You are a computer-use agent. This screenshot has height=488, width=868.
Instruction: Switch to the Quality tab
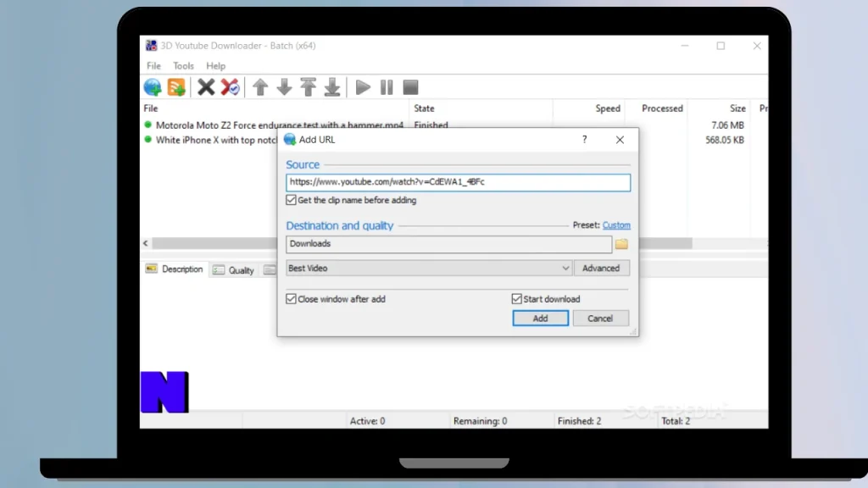234,270
